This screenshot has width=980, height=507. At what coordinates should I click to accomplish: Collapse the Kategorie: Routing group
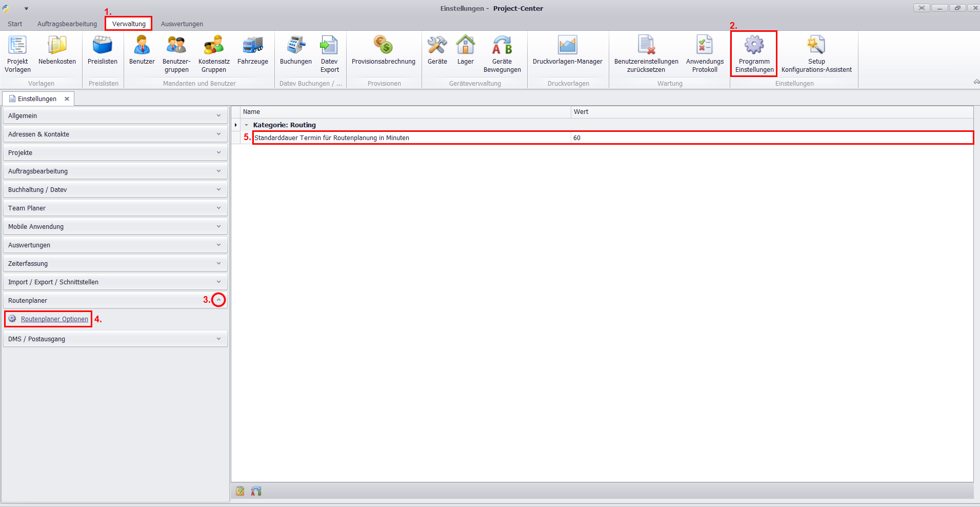point(247,125)
